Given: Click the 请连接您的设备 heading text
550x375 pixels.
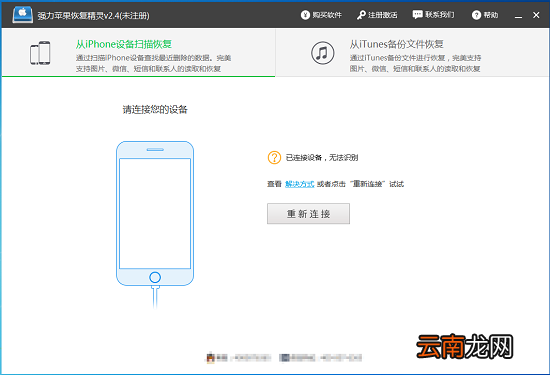Looking at the screenshot, I should (x=155, y=109).
